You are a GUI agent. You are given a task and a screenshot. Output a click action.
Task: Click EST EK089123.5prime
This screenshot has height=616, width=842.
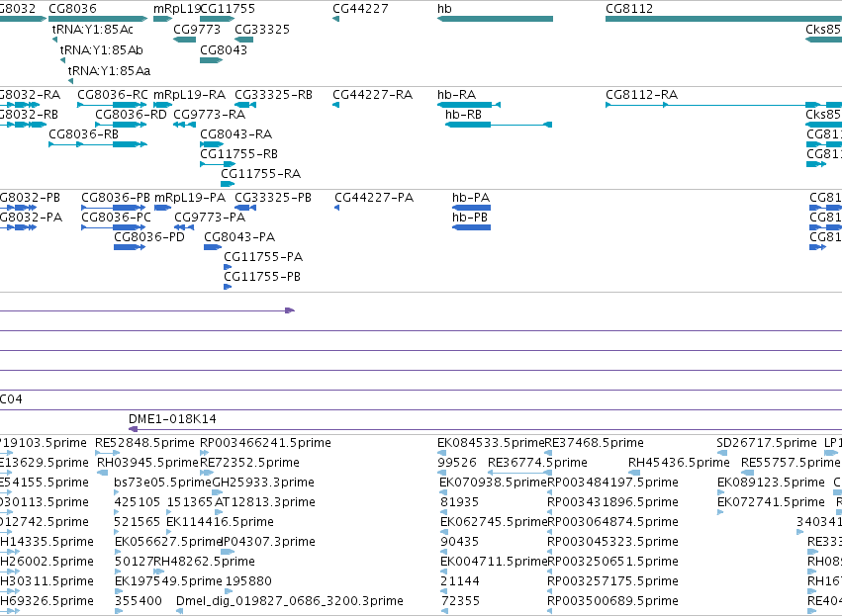pyautogui.click(x=771, y=483)
